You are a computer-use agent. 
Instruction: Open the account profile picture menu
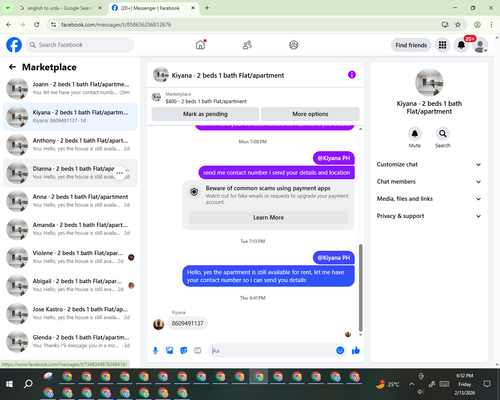[480, 45]
